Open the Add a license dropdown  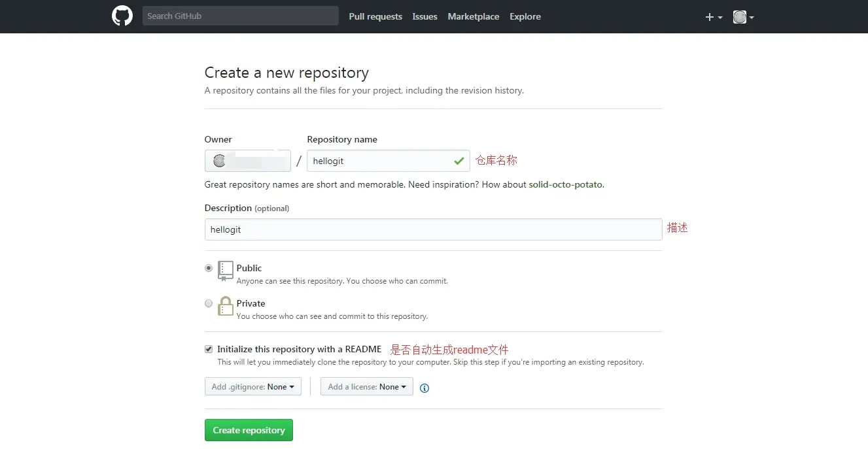coord(367,387)
